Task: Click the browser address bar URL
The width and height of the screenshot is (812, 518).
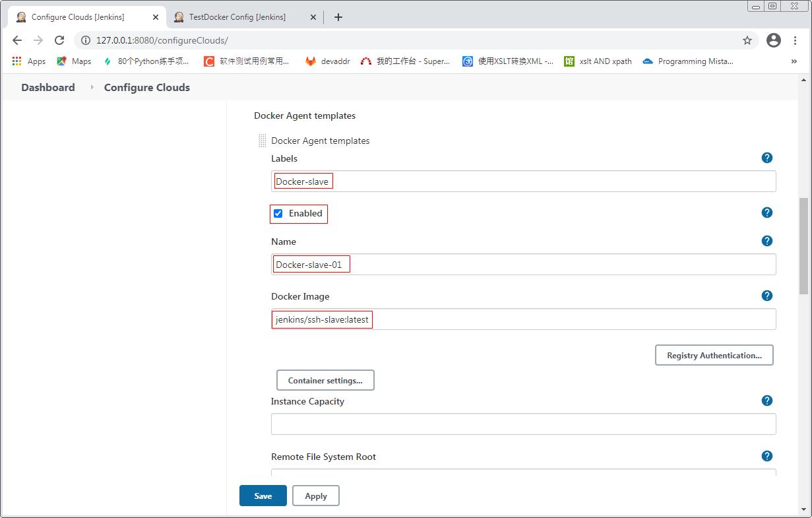Action: click(x=162, y=40)
